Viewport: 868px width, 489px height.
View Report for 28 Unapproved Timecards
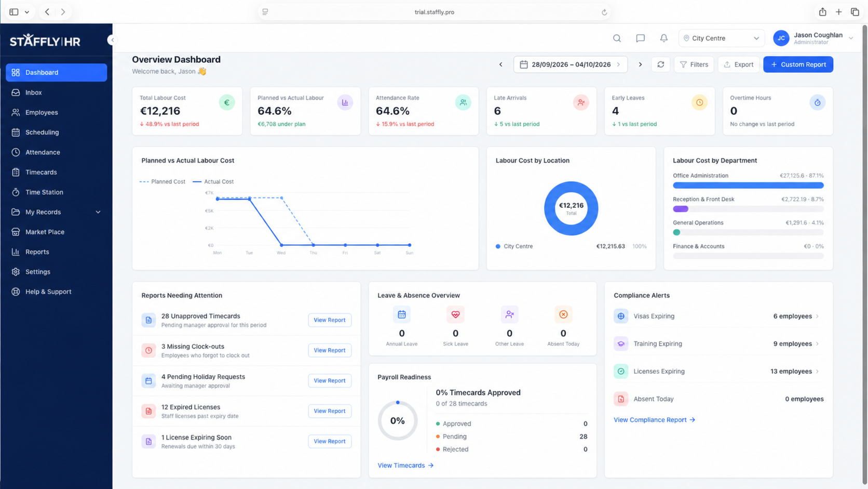(330, 320)
